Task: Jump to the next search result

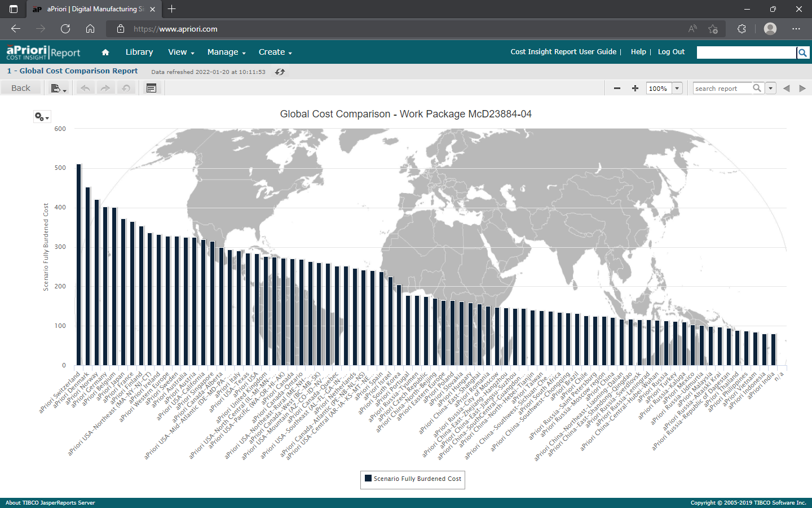Action: [802, 88]
